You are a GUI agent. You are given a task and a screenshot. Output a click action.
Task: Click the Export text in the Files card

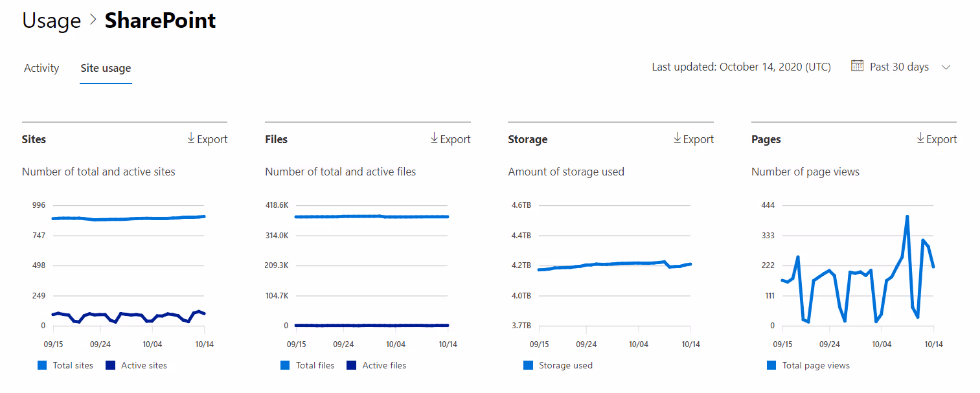pos(455,139)
